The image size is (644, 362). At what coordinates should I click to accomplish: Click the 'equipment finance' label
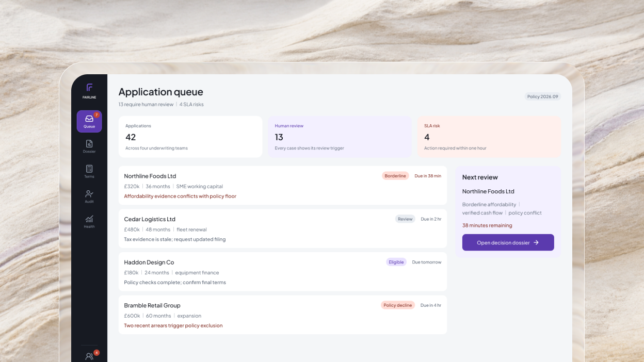click(197, 273)
